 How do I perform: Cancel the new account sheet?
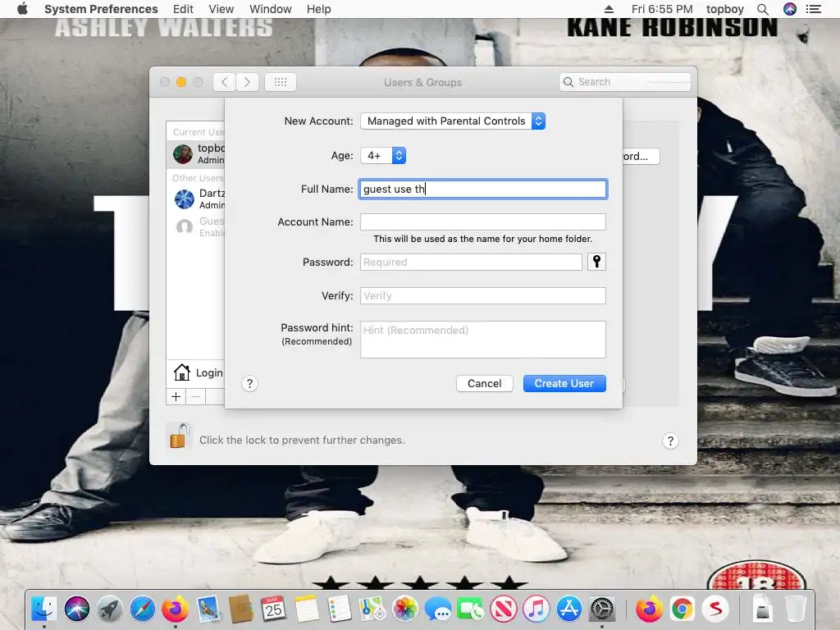(x=484, y=384)
